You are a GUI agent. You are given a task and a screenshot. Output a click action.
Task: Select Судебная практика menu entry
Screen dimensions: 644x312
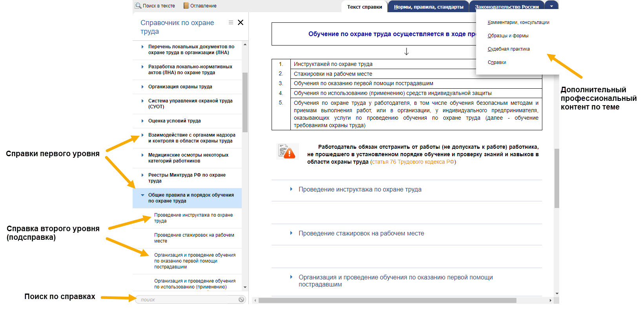(x=509, y=49)
